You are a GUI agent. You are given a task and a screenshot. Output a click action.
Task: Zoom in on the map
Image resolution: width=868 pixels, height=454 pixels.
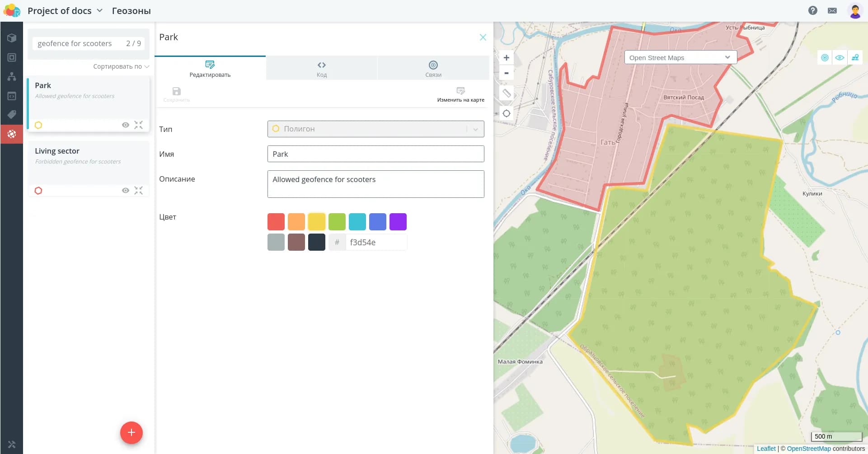(507, 58)
